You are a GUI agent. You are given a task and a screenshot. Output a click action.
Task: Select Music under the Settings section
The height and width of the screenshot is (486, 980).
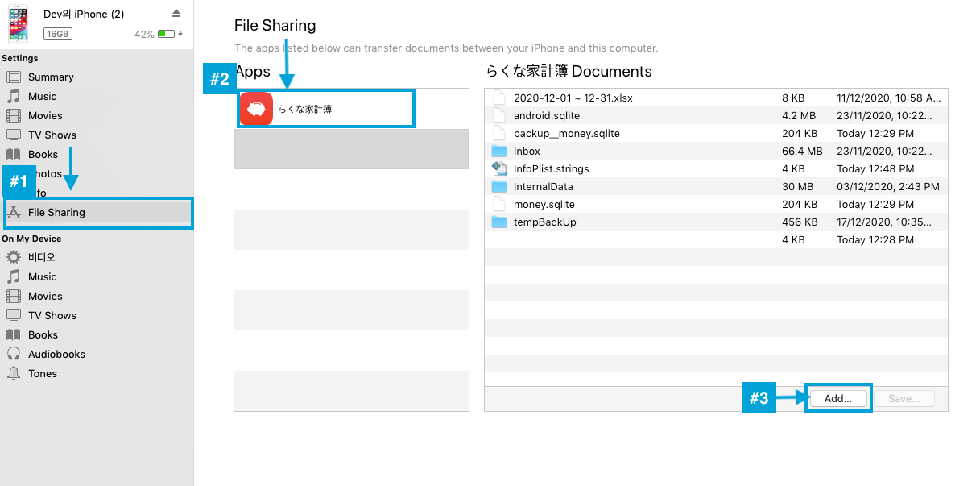tap(42, 97)
